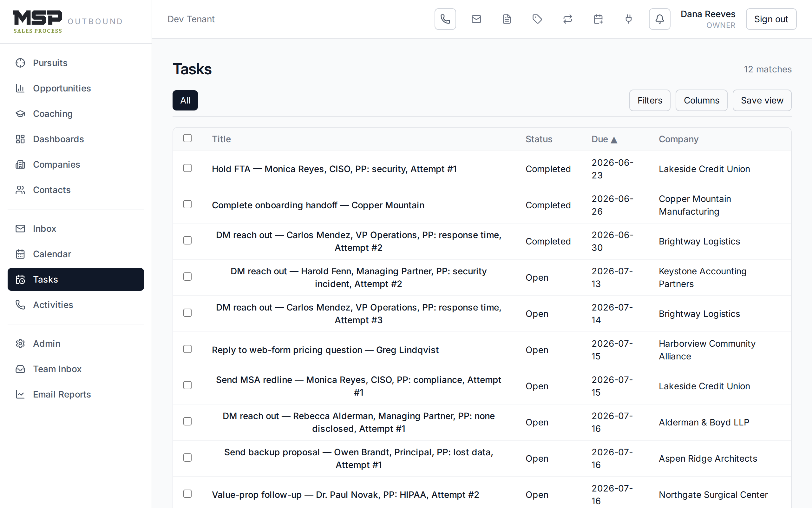Screen dimensions: 812x508
Task: Open the Filters dropdown
Action: pos(650,100)
